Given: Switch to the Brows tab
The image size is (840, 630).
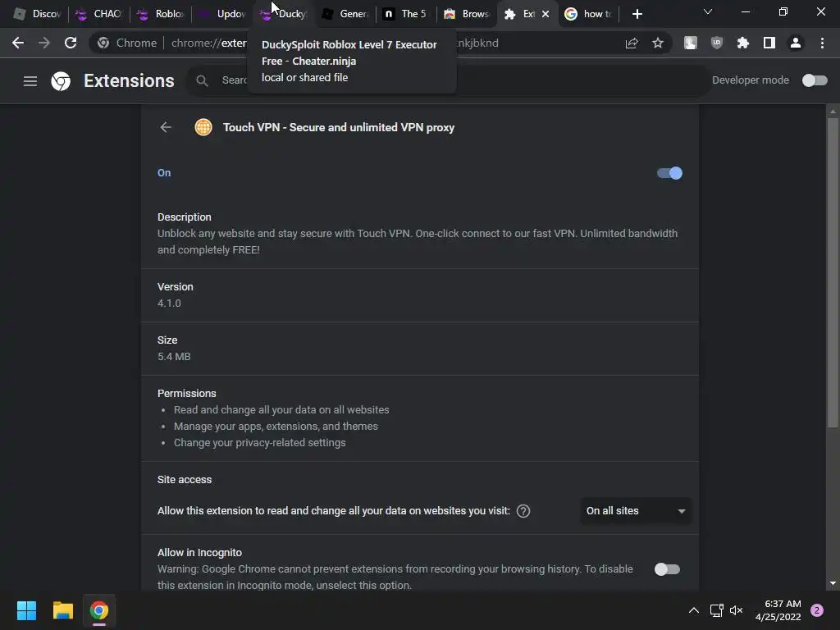Looking at the screenshot, I should tap(467, 14).
